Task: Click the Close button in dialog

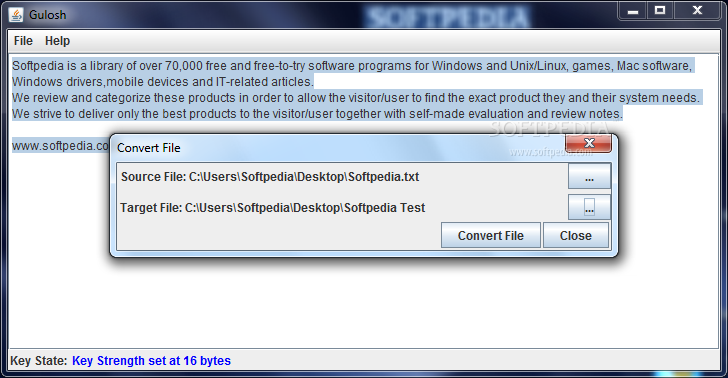Action: click(x=576, y=235)
